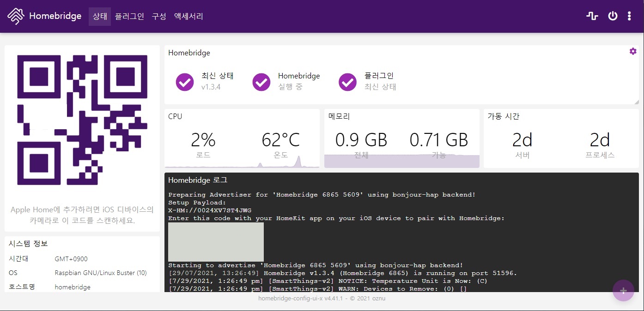The width and height of the screenshot is (644, 311).
Task: Click the HomeKit pairing QR code
Action: point(82,120)
